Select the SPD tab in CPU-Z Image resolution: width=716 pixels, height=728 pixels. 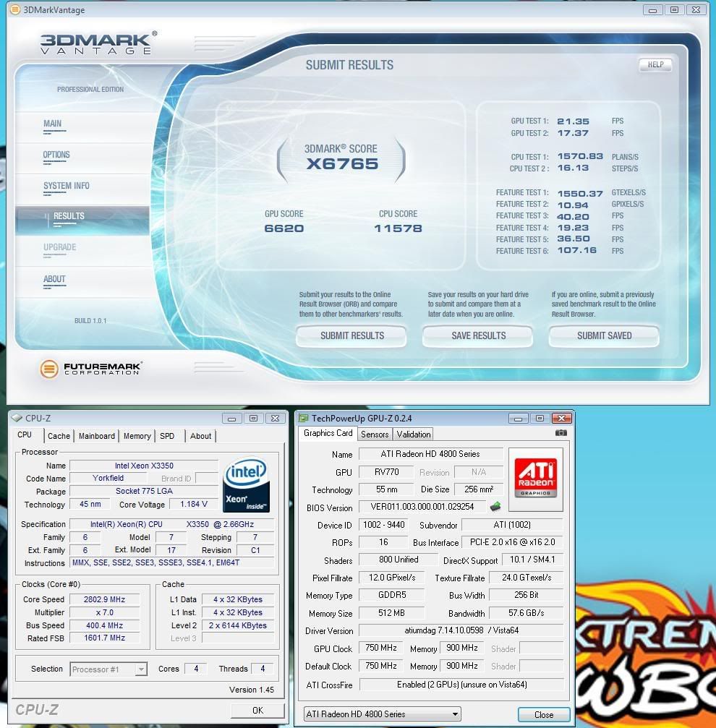pos(167,436)
